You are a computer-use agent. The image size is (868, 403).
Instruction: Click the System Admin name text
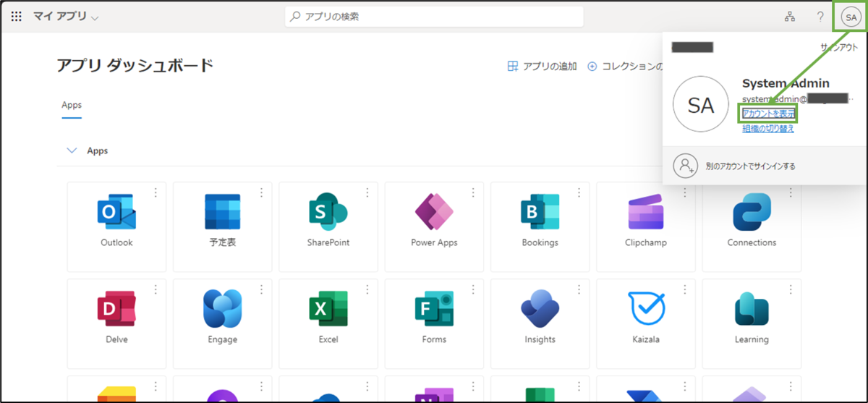786,84
